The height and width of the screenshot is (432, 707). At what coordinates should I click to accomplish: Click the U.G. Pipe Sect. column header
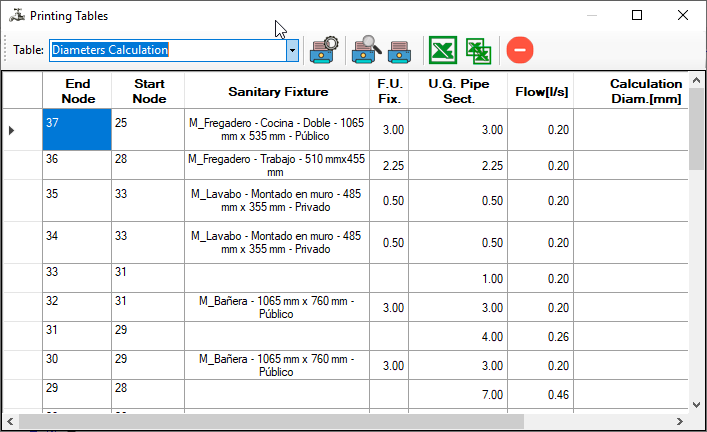(x=458, y=91)
